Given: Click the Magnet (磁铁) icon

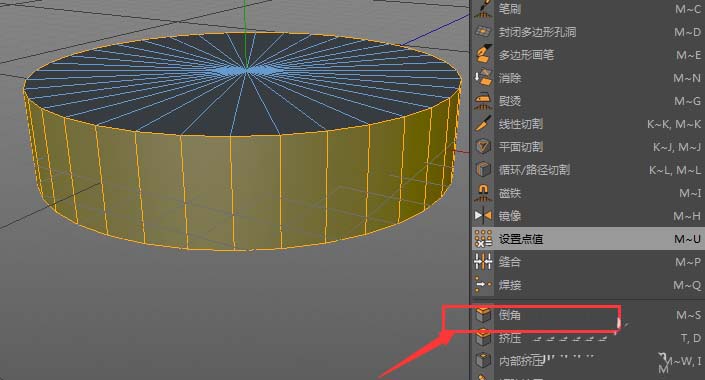Looking at the screenshot, I should click(483, 193).
